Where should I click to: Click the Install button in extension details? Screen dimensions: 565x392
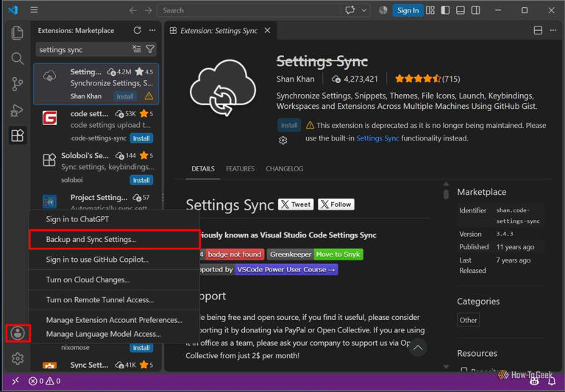(289, 125)
